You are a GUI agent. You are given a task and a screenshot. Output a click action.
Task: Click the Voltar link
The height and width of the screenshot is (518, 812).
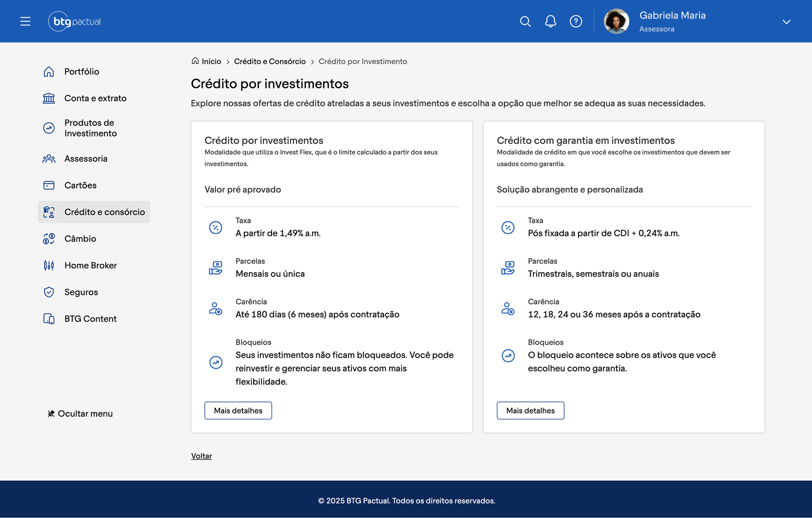pyautogui.click(x=201, y=456)
